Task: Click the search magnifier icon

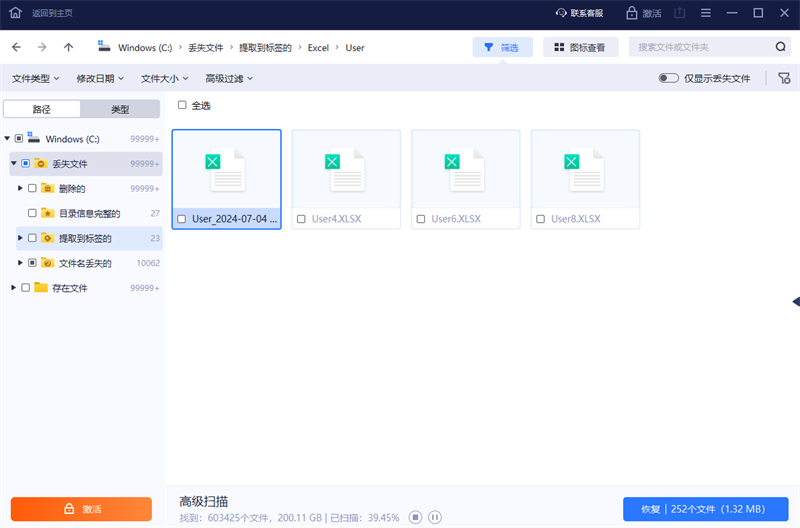Action: [x=780, y=47]
